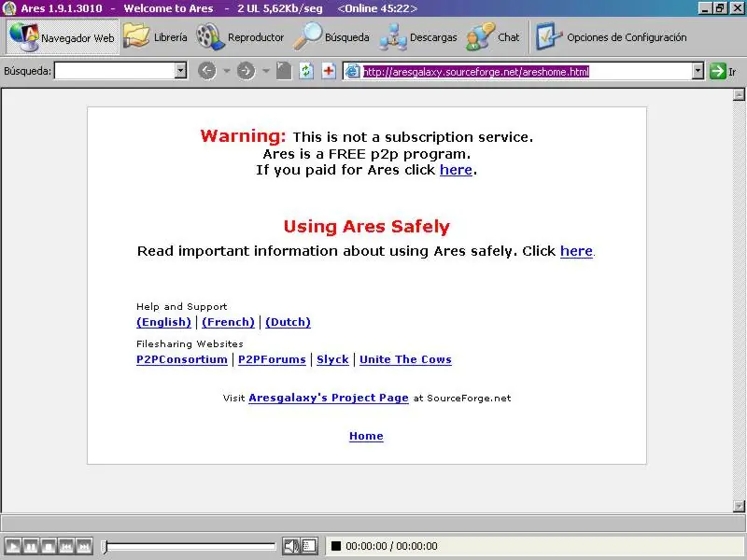Open Aresgalaxy's Project Page link
Image resolution: width=747 pixels, height=560 pixels.
(x=329, y=398)
